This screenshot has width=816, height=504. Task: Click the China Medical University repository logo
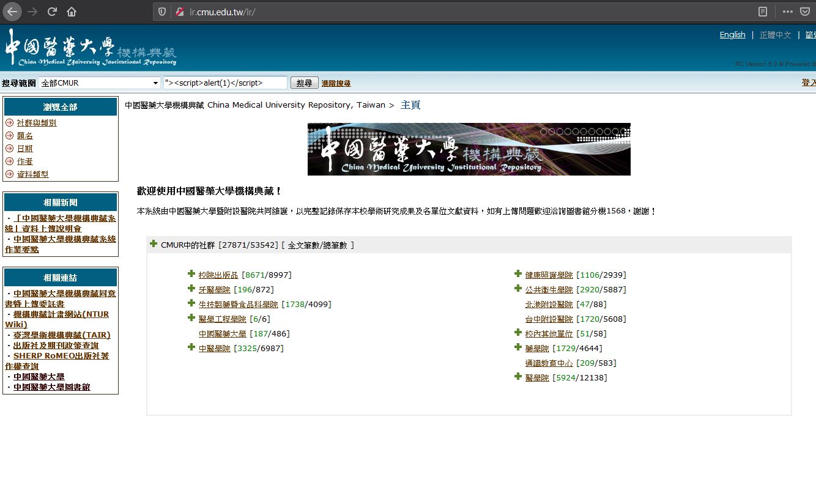(91, 47)
